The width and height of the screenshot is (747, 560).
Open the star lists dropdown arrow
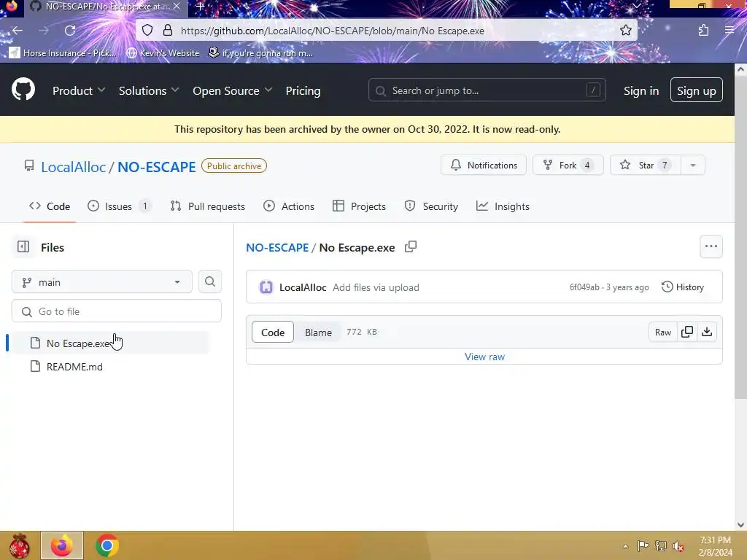(x=693, y=166)
